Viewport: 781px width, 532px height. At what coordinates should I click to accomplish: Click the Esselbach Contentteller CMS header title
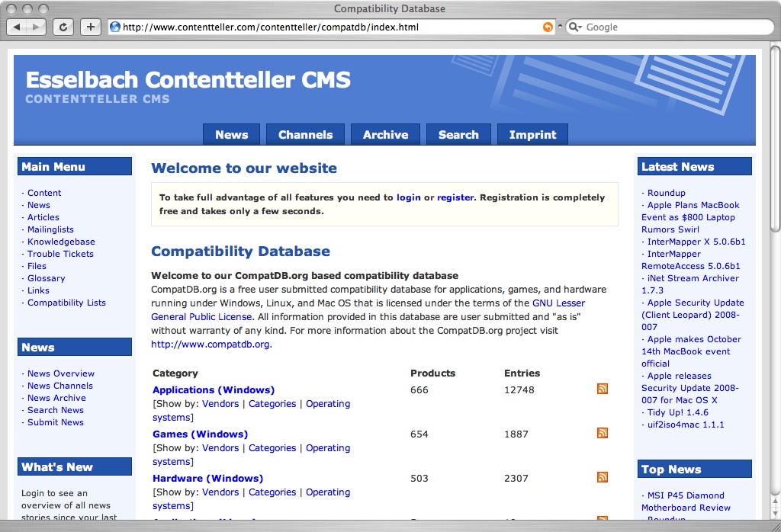[x=188, y=79]
